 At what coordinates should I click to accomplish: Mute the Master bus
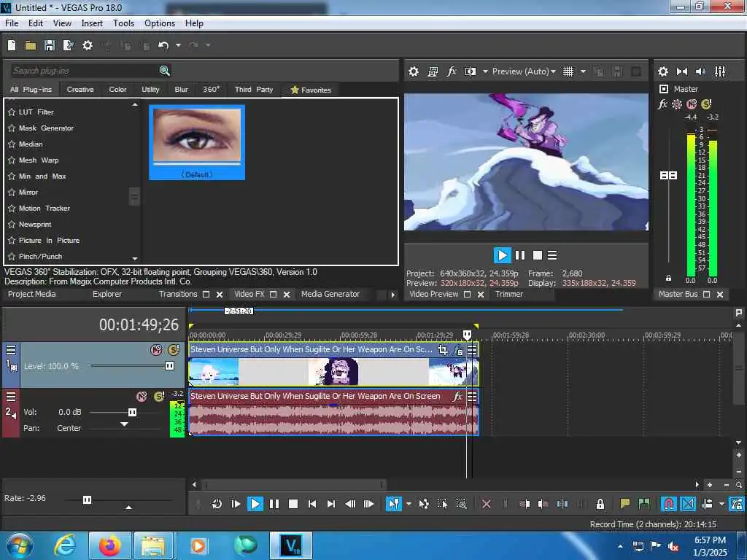(692, 104)
